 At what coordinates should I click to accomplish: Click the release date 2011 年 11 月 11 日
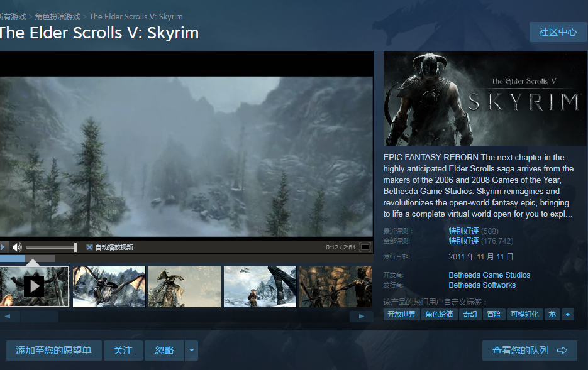coord(480,257)
